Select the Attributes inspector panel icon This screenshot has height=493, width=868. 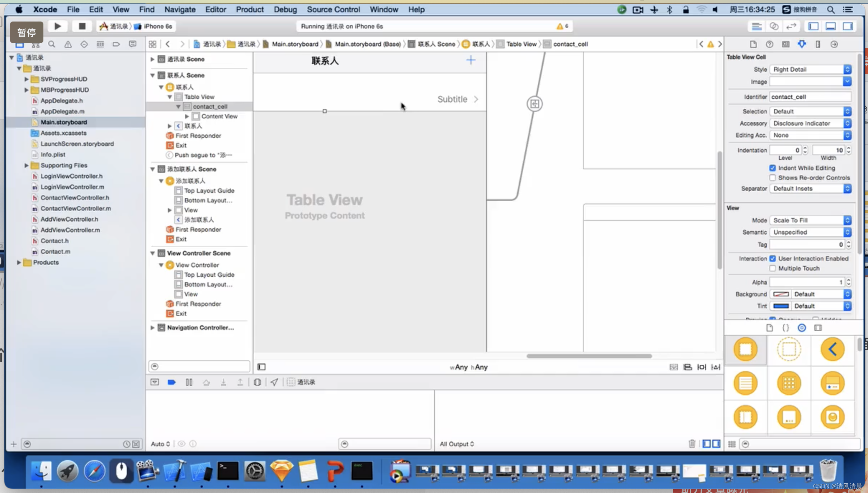(x=802, y=43)
